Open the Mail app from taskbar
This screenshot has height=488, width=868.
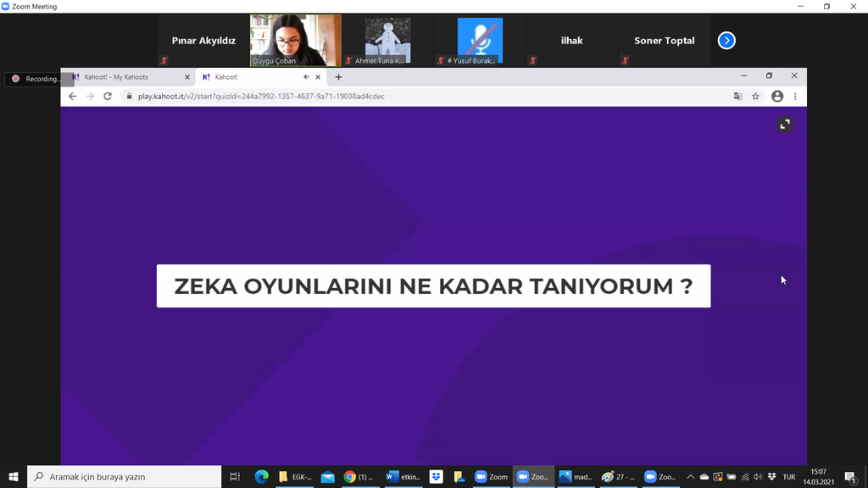point(328,476)
